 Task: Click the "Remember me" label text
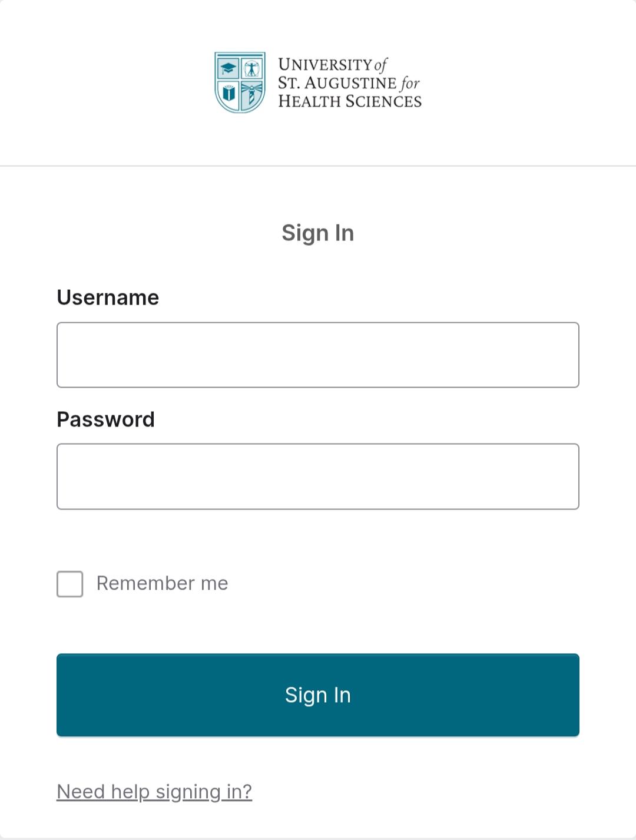[x=162, y=583]
